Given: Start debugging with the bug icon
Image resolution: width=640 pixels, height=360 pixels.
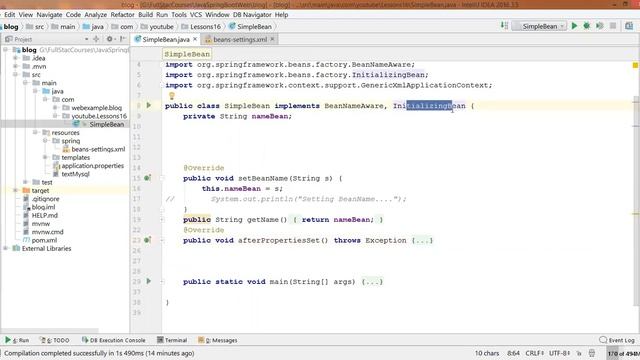Looking at the screenshot, I should 587,26.
